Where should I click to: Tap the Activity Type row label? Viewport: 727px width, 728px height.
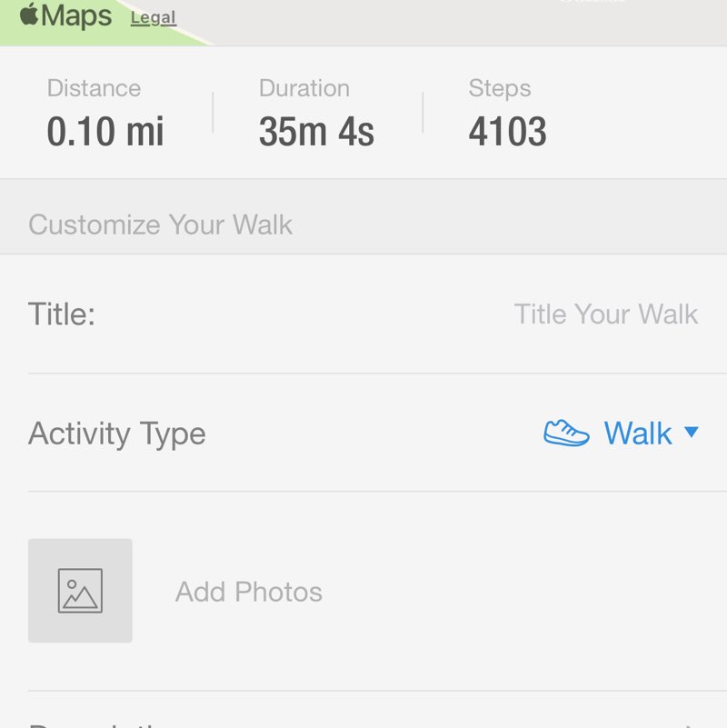(x=117, y=434)
